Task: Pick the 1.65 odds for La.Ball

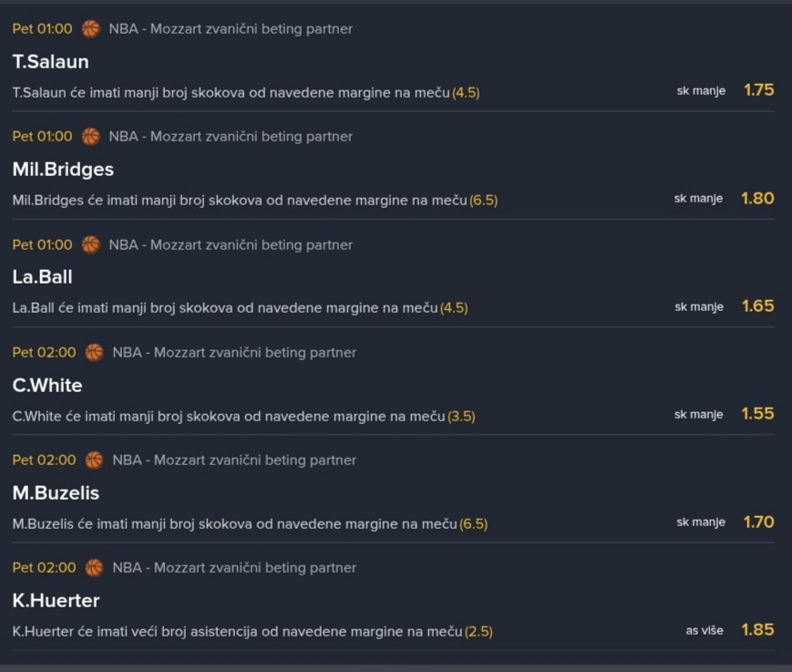Action: pos(757,305)
